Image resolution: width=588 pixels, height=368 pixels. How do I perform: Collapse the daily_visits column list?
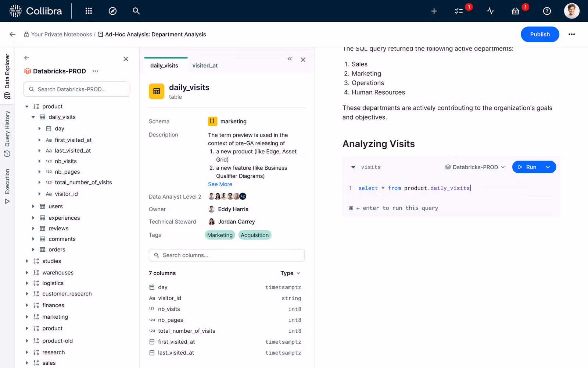pos(33,117)
